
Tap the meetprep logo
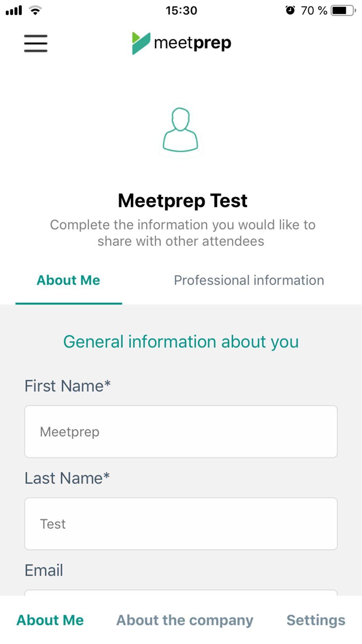pyautogui.click(x=181, y=43)
